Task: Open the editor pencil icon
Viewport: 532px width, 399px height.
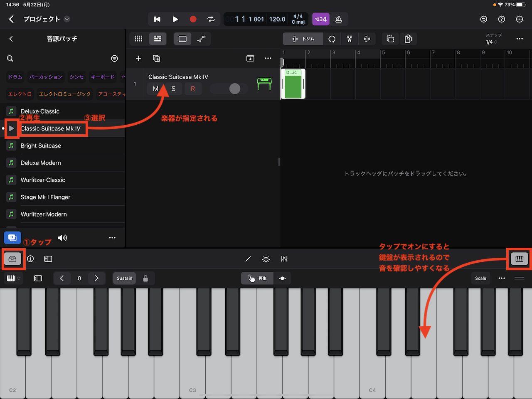Action: coord(248,259)
